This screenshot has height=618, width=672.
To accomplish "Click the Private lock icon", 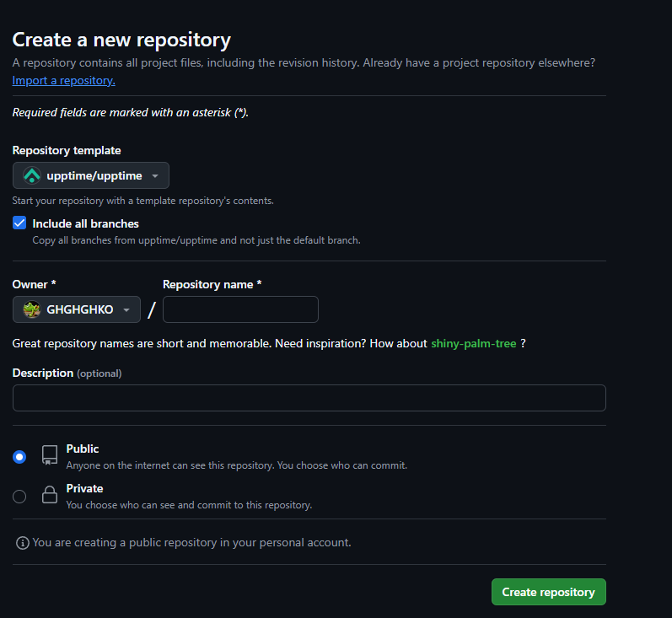I will click(x=50, y=495).
